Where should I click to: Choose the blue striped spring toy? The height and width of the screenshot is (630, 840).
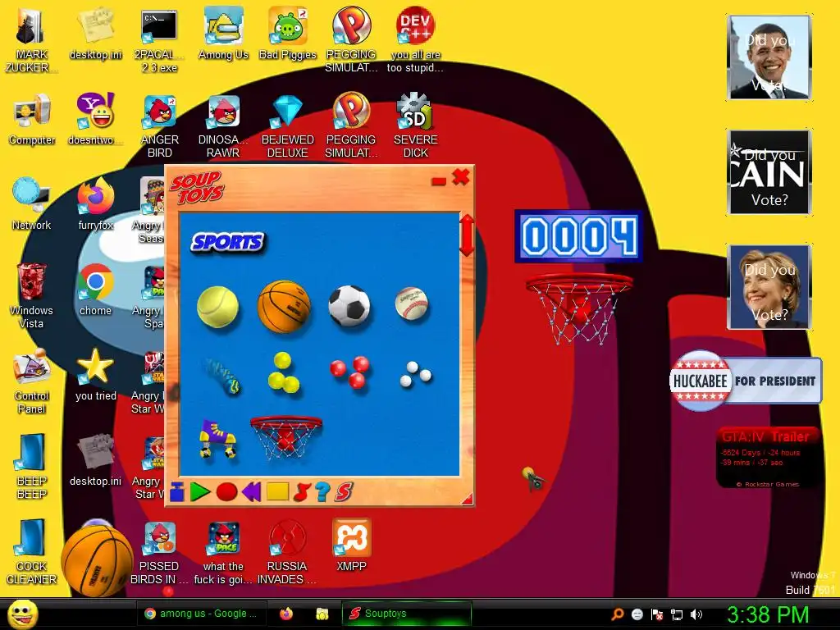(221, 376)
